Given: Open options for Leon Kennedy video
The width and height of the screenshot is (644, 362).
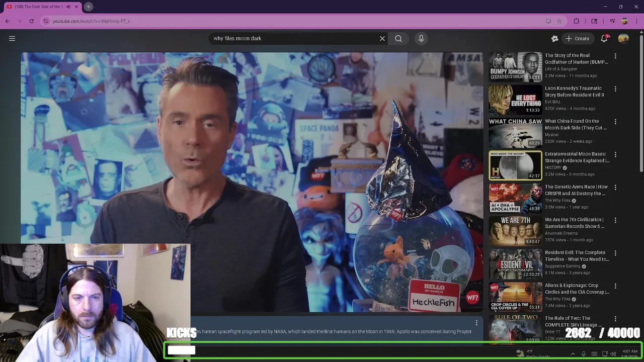Looking at the screenshot, I should pos(615,89).
